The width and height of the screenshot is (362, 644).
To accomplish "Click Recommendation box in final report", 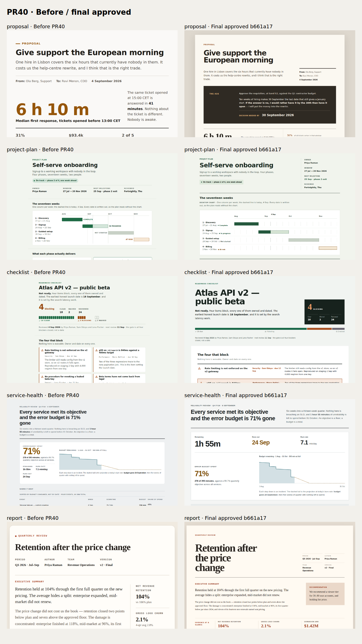I will tap(325, 594).
